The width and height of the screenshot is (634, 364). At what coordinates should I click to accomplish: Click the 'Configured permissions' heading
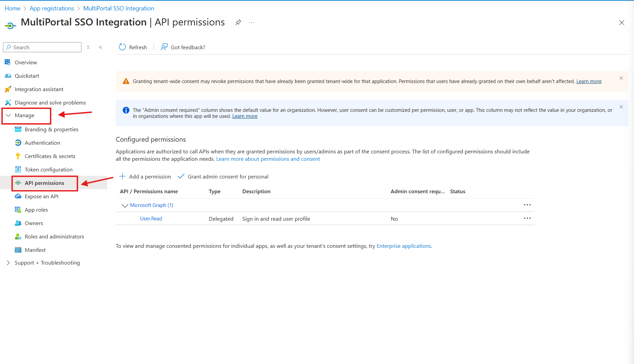[151, 139]
